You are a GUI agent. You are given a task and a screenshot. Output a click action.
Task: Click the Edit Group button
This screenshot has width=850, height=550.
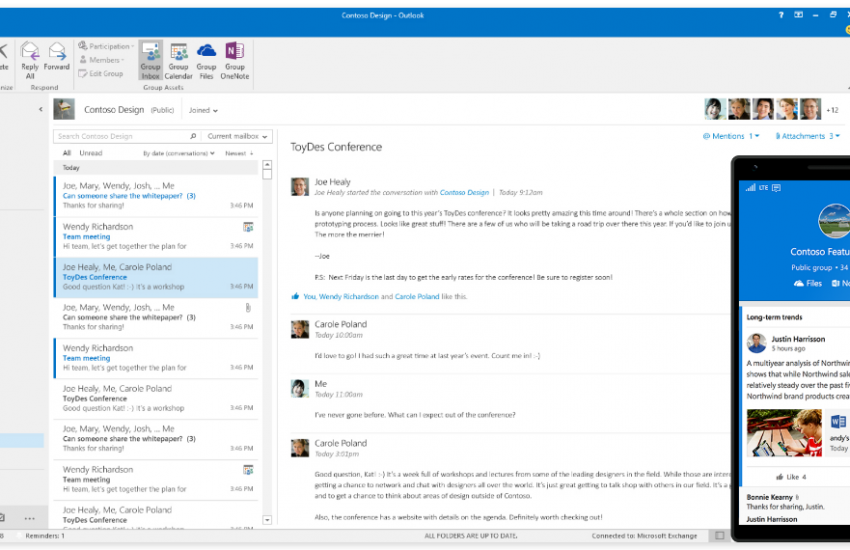tap(101, 74)
